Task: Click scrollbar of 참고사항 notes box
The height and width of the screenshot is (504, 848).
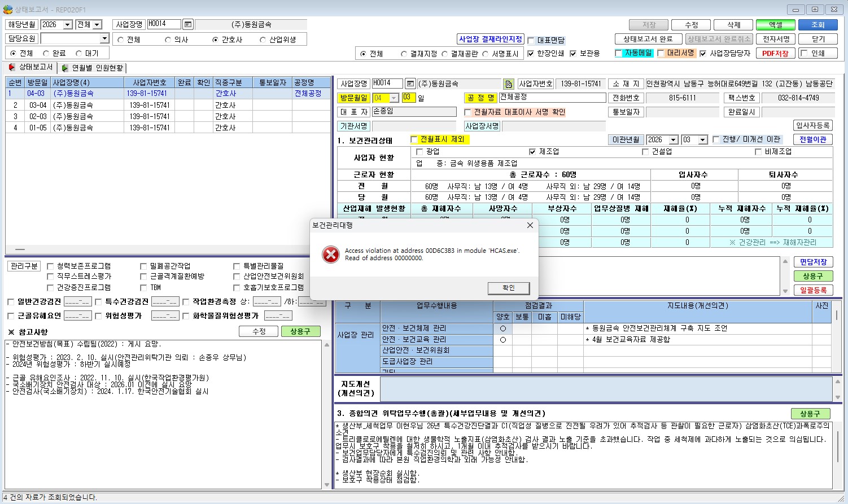Action: click(326, 415)
